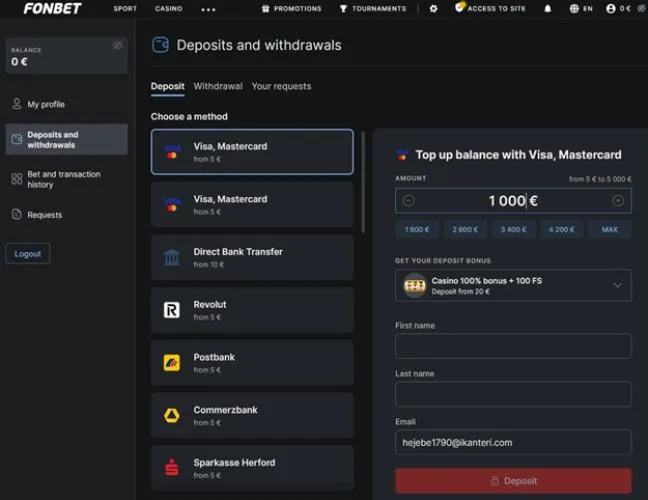Open account avatar icon in header
Screen dimensions: 648x500
pyautogui.click(x=611, y=9)
